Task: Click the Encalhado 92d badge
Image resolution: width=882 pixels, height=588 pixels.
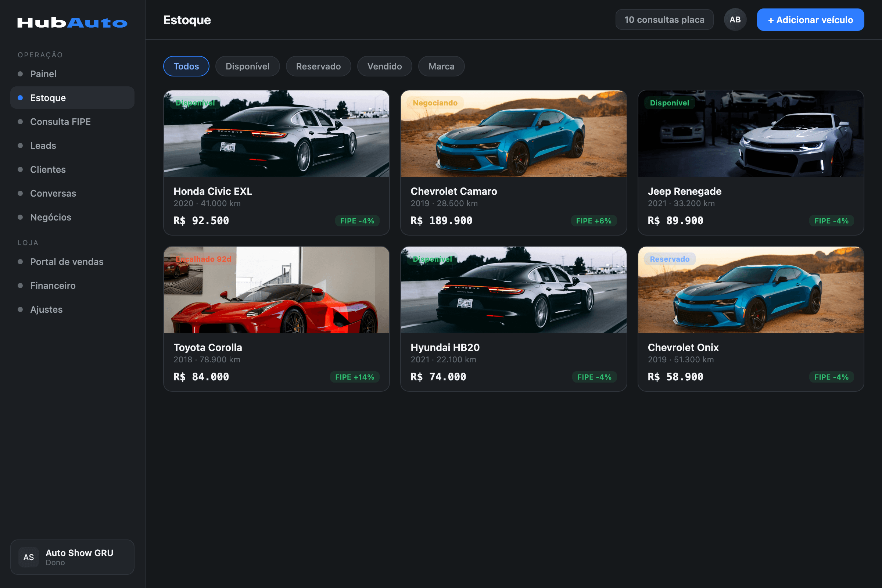Action: coord(203,259)
